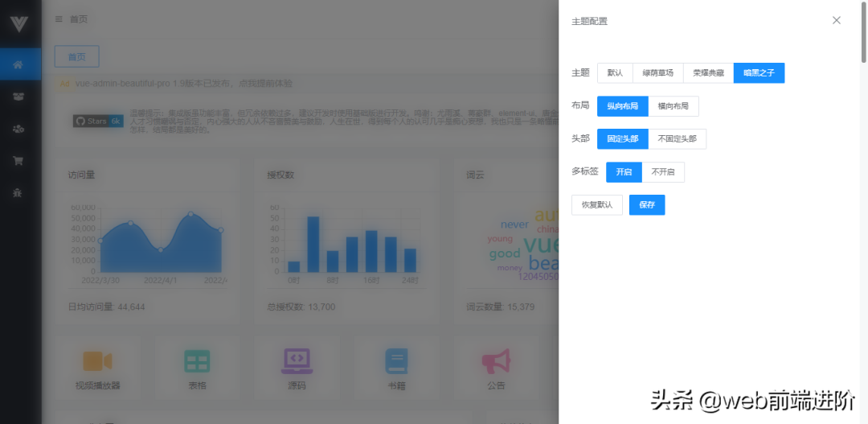868x424 pixels.
Task: Choose 纵向布局 layout
Action: click(x=623, y=106)
